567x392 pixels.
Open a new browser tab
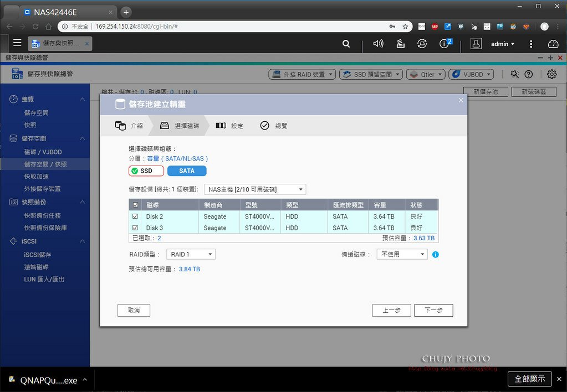[126, 12]
